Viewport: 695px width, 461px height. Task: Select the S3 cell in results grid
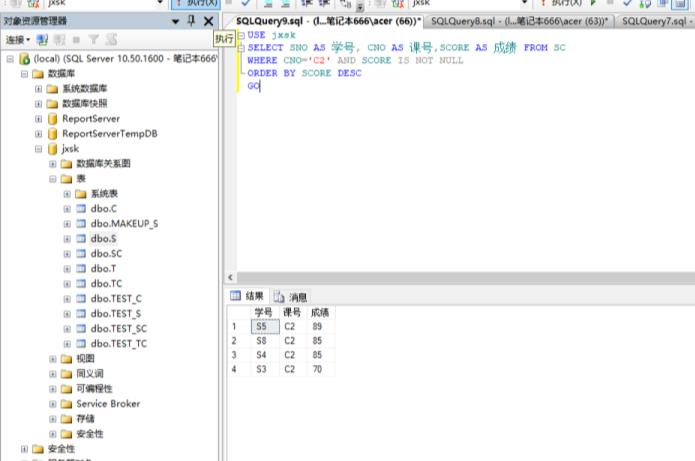coord(265,369)
